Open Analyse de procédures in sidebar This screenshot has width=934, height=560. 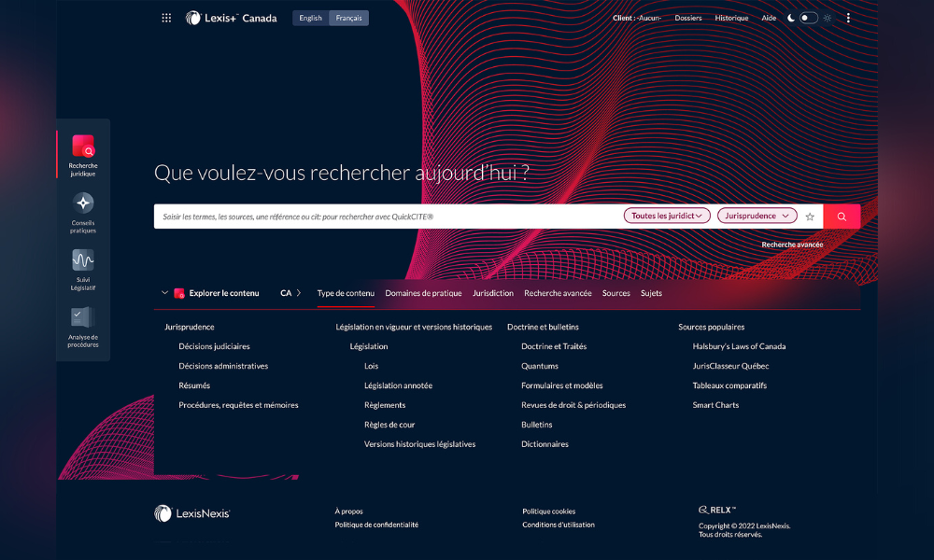tap(83, 328)
